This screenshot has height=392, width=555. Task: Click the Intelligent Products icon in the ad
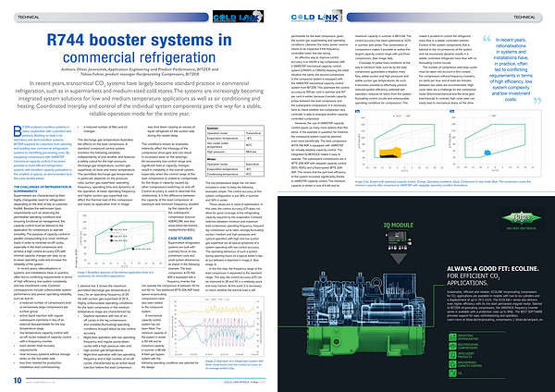click(x=452, y=355)
